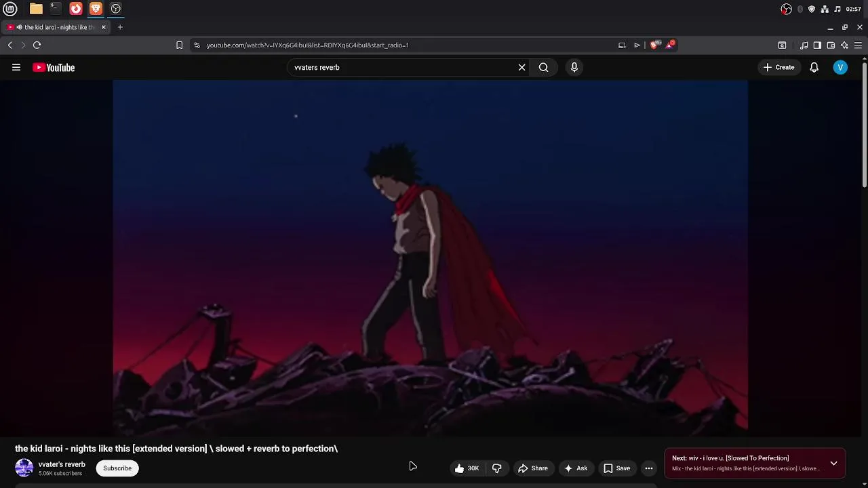Viewport: 868px width, 488px height.
Task: View site information settings in address bar
Action: (x=197, y=45)
